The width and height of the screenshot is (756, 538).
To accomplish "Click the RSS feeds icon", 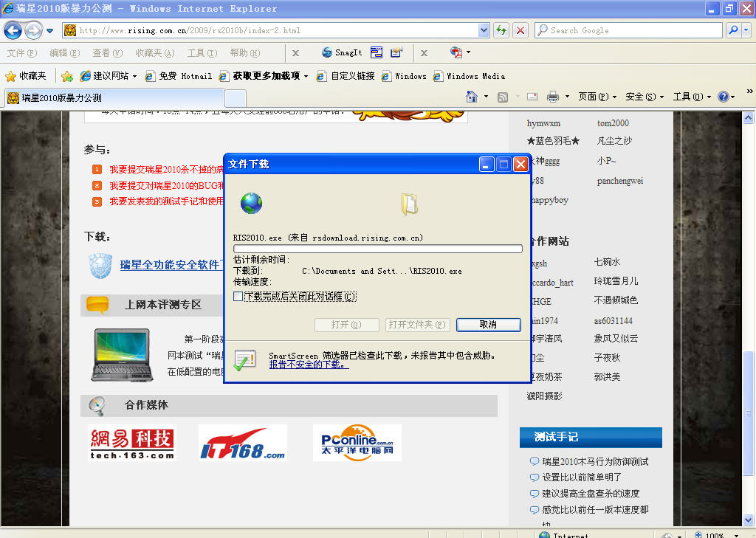I will click(502, 97).
